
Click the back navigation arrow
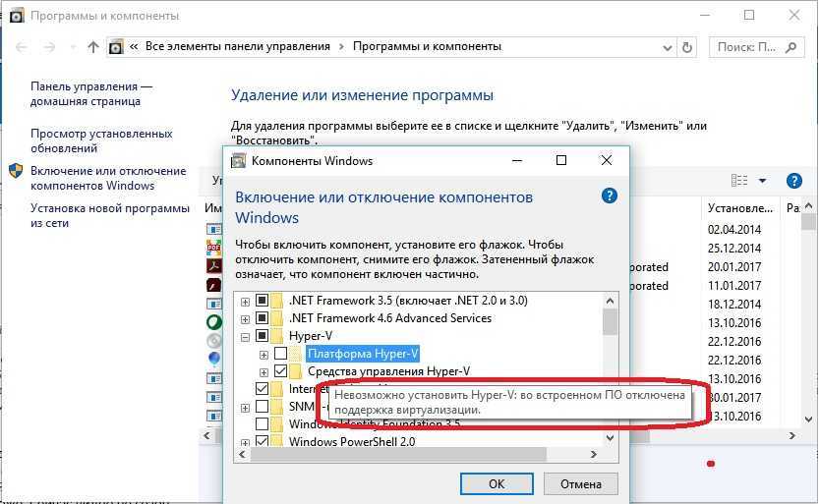click(x=22, y=47)
